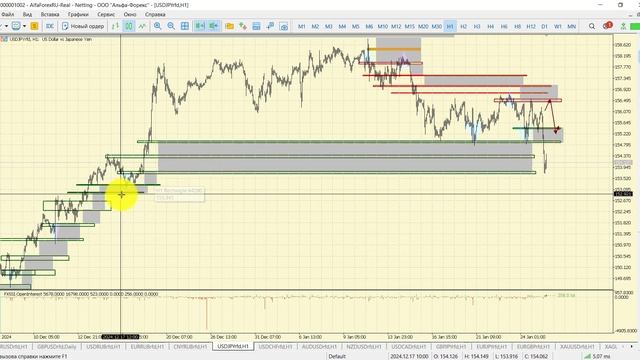Select the M15 timeframe
The image size is (640, 360).
tap(409, 26)
